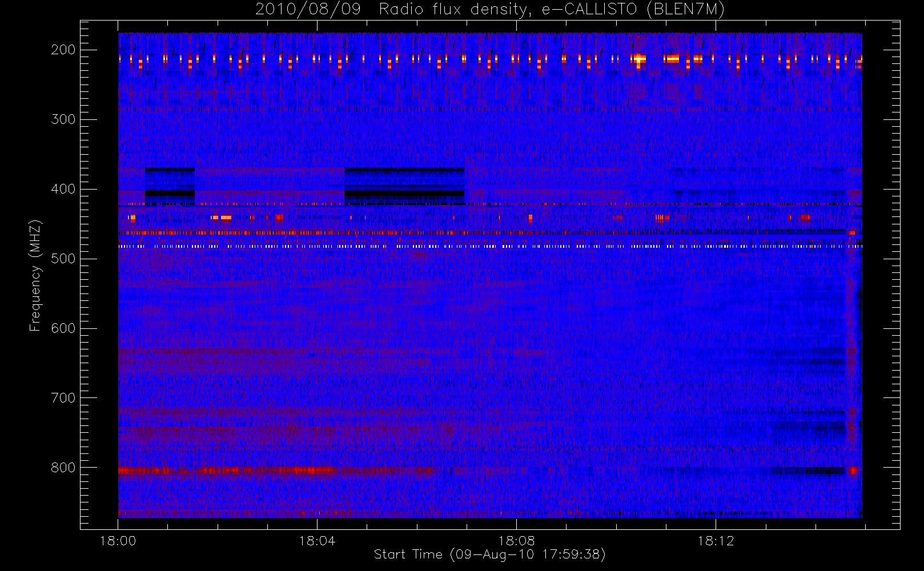
Task: Click the 'Start Time (09-Aug-10 17:59:38)' label
Action: tap(489, 554)
